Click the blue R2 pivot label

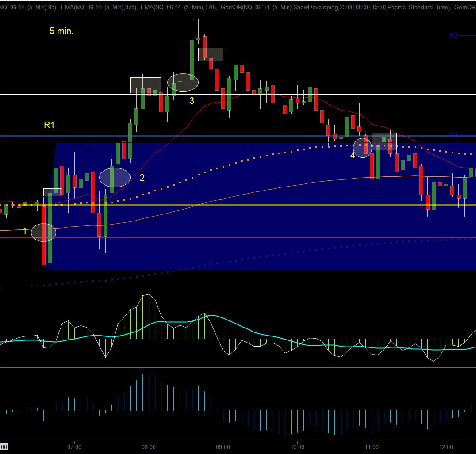tap(453, 35)
